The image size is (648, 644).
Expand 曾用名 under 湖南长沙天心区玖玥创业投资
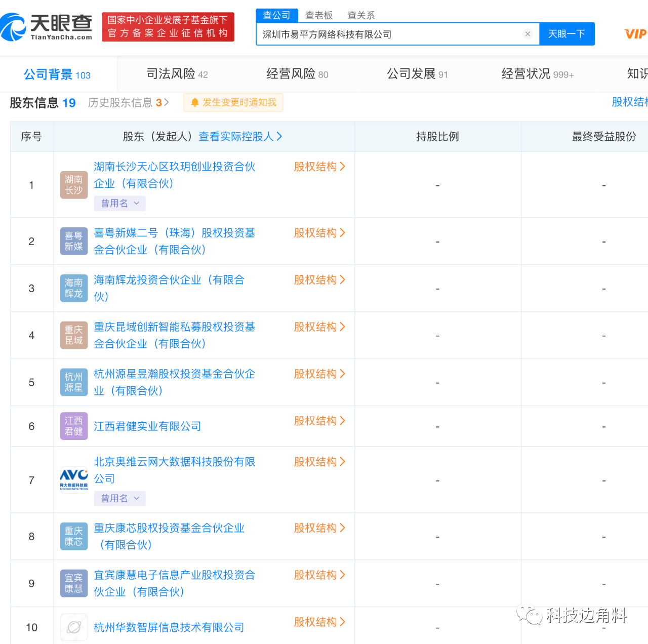coord(120,204)
